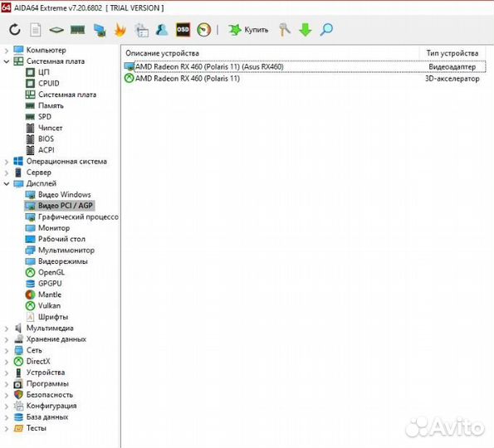Open the preferences tools icon
This screenshot has height=448, width=494.
[285, 30]
